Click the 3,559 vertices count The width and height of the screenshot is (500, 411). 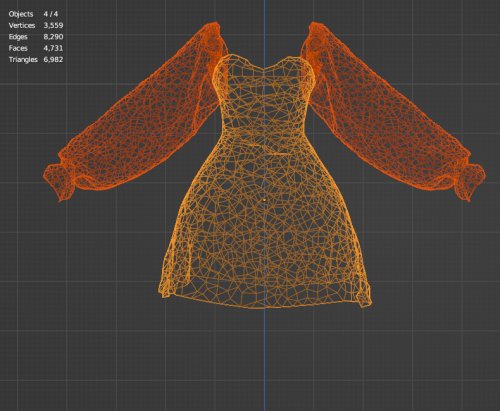(x=53, y=25)
